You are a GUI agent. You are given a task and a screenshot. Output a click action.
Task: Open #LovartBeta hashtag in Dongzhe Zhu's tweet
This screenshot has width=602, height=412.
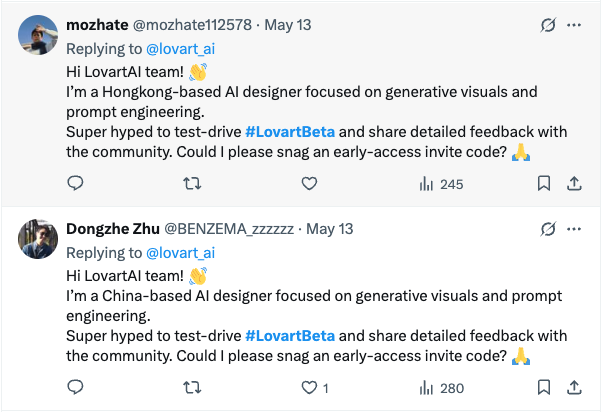click(290, 336)
